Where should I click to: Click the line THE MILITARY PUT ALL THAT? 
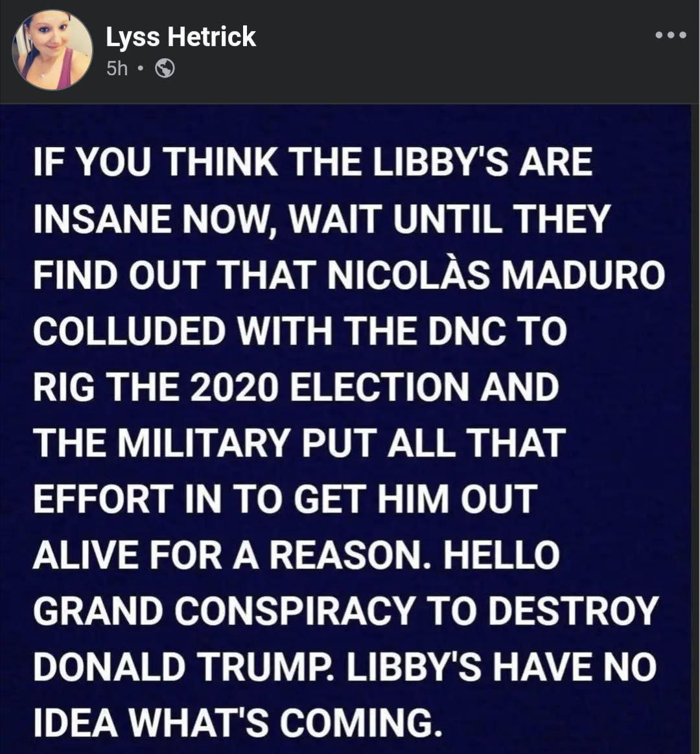[x=299, y=443]
